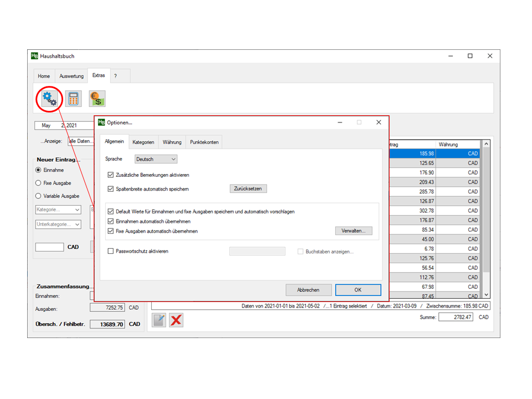Click the calculator icon in toolbar

(x=73, y=99)
